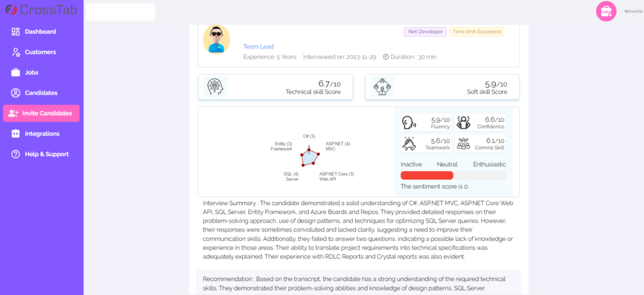Click the Comms Skill group icon
644x295 pixels.
464,143
